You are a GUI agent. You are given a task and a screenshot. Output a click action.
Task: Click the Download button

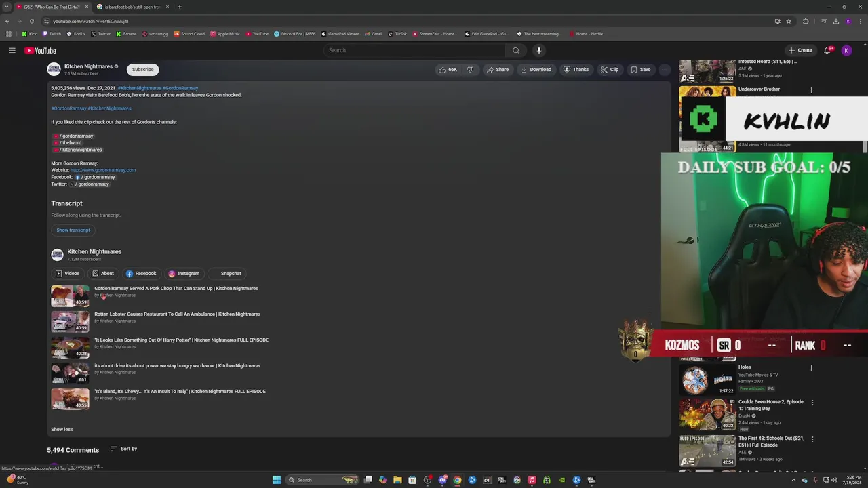click(536, 69)
